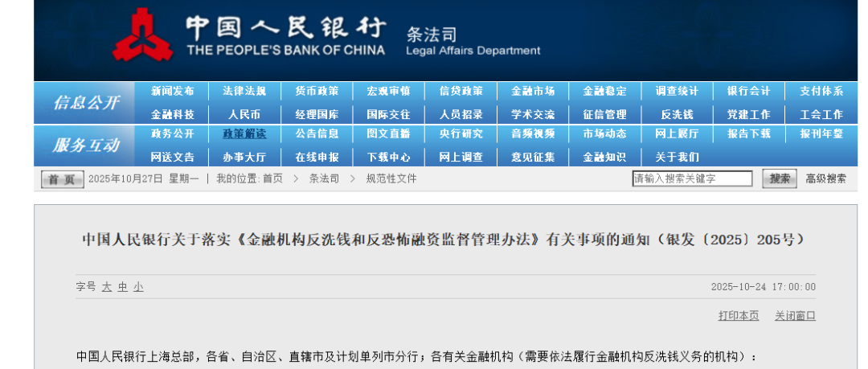Open the 网上调查 menu item
The width and height of the screenshot is (868, 369).
pos(461,158)
